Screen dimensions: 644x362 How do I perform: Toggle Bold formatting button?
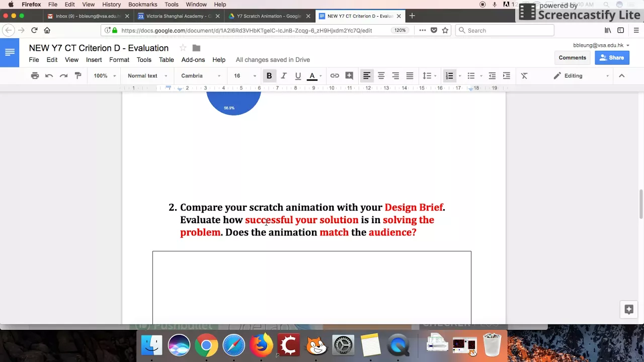point(269,76)
